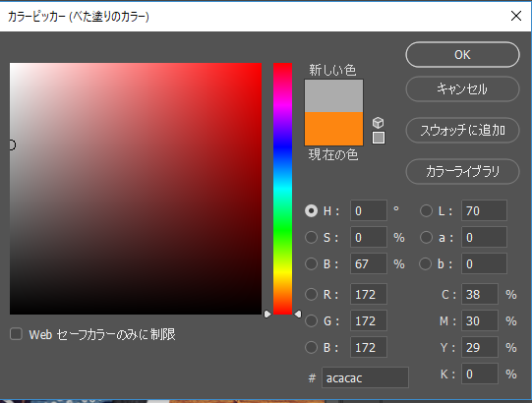This screenshot has width=532, height=403.
Task: Click the キャンセル button
Action: pyautogui.click(x=462, y=88)
